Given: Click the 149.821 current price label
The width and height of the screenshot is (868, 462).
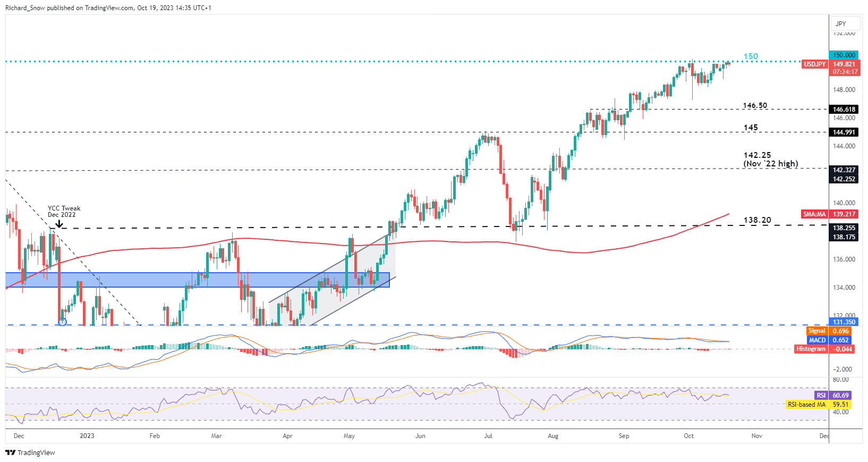Looking at the screenshot, I should tap(844, 64).
